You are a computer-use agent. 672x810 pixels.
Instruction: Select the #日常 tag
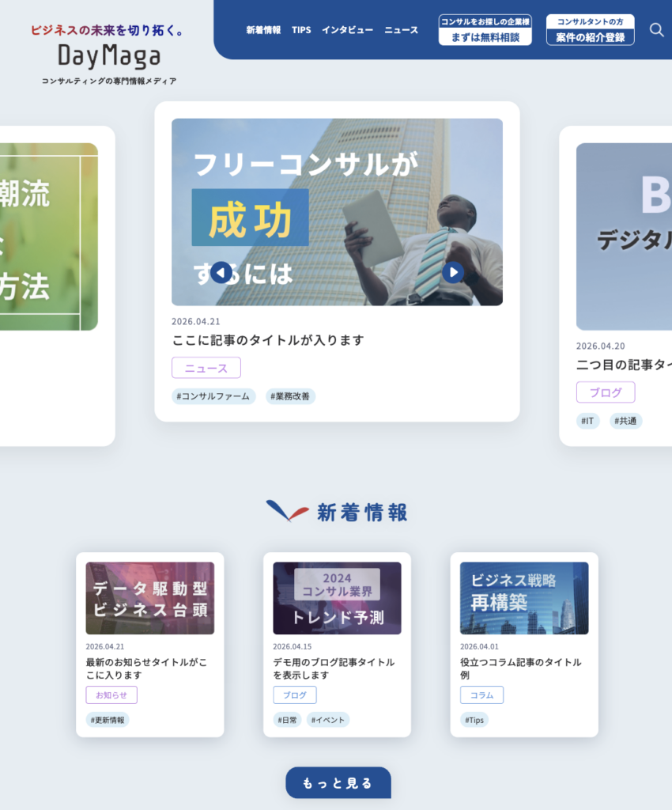[x=287, y=720]
